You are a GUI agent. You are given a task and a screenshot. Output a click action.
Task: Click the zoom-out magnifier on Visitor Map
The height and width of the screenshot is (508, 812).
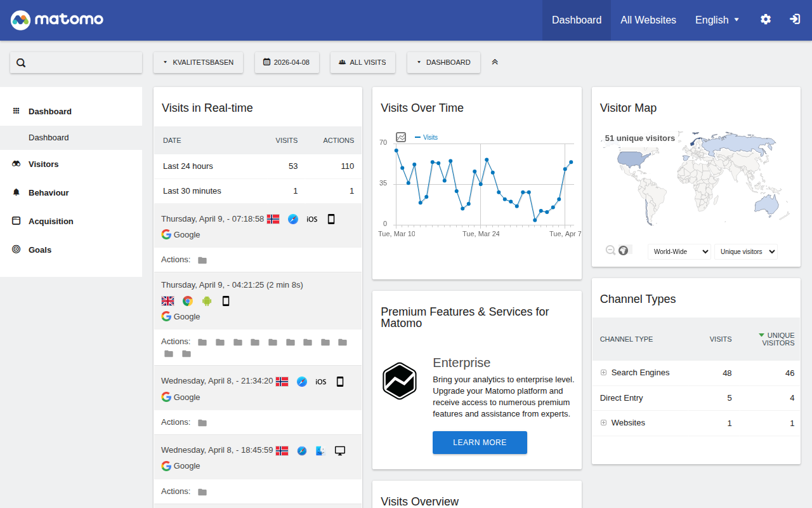point(610,251)
